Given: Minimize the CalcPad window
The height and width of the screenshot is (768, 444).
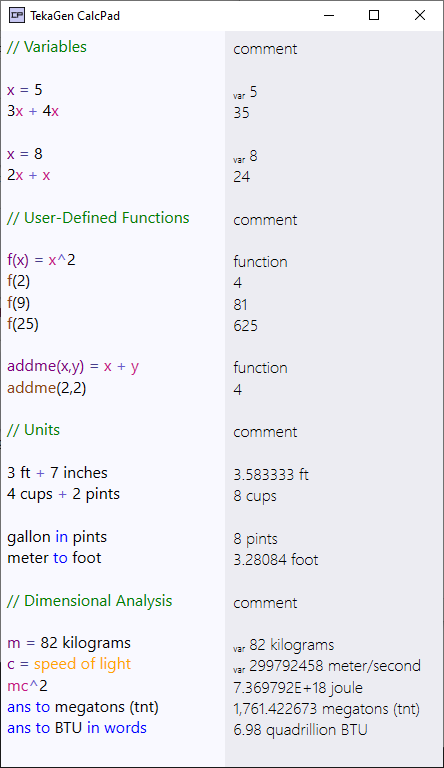Looking at the screenshot, I should pos(329,16).
